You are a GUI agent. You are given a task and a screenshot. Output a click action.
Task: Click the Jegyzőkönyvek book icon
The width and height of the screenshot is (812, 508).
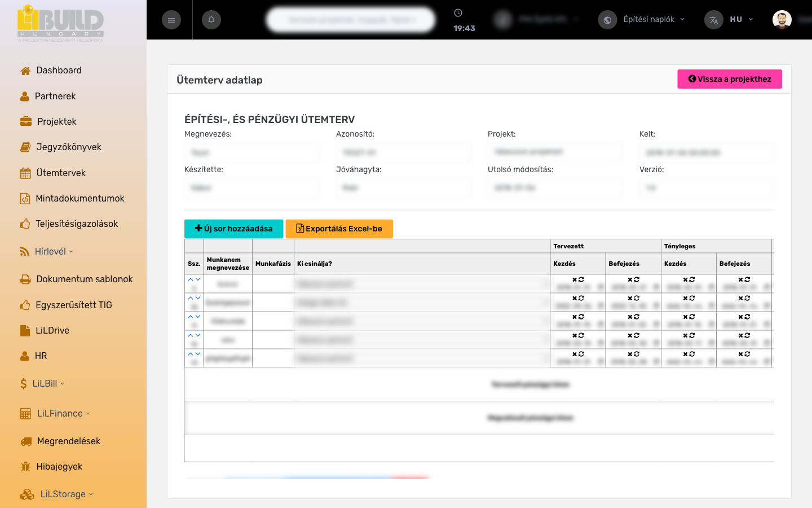(25, 147)
